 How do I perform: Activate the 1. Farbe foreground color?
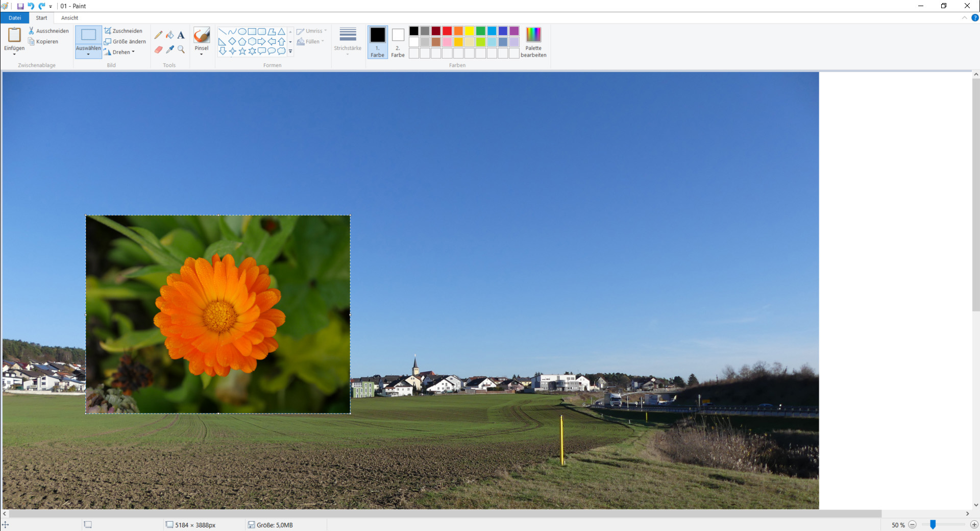tap(378, 42)
